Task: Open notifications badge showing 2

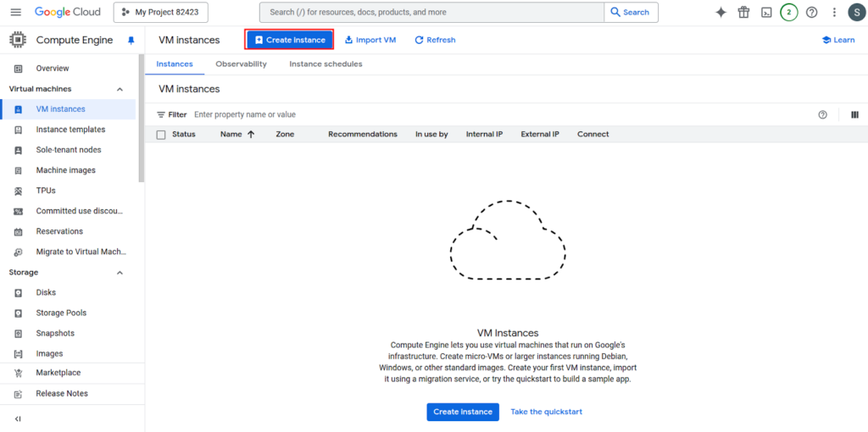Action: (x=789, y=12)
